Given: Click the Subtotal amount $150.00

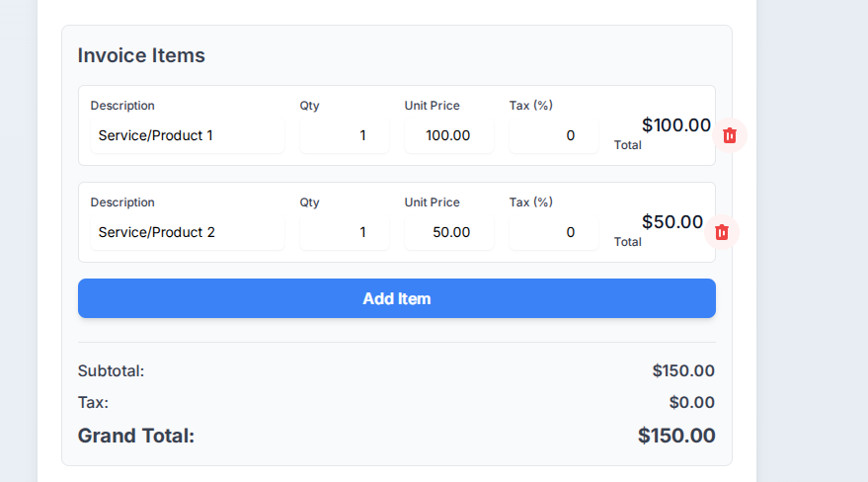Looking at the screenshot, I should [683, 370].
